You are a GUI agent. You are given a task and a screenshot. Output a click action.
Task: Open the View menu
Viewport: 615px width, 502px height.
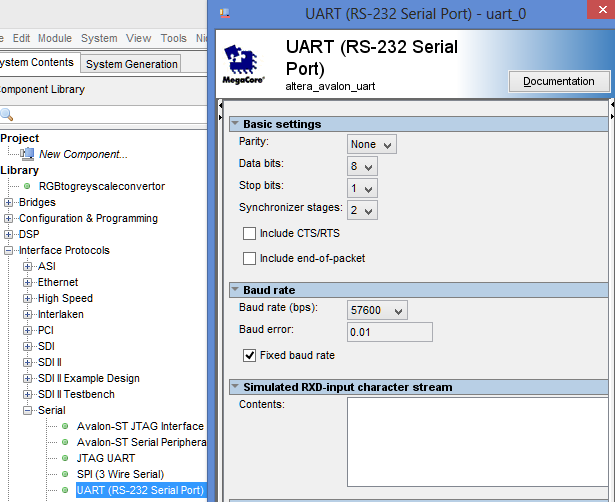click(x=138, y=38)
